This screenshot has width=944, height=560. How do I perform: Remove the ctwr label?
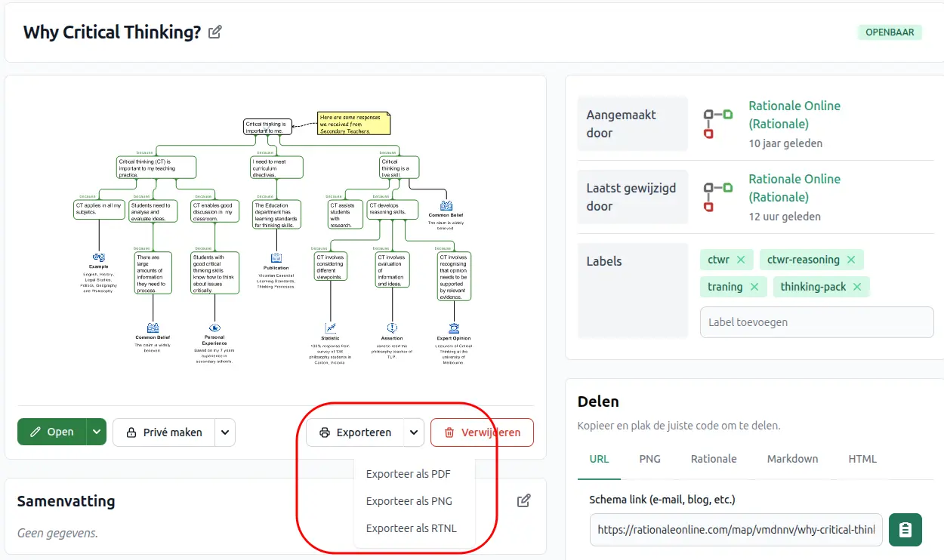coord(741,260)
